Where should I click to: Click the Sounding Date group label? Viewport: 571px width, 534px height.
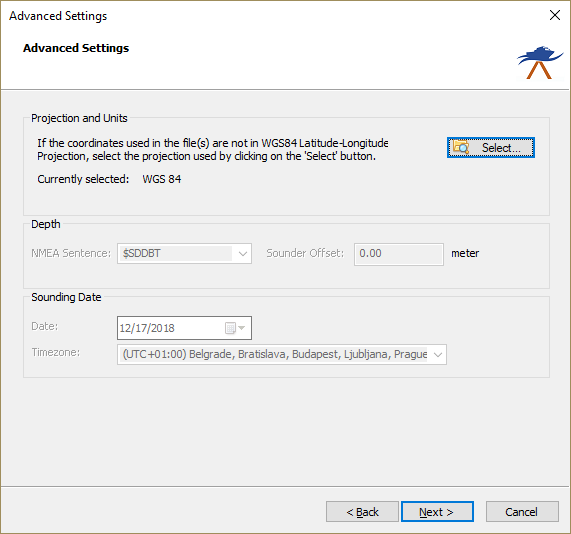point(66,297)
